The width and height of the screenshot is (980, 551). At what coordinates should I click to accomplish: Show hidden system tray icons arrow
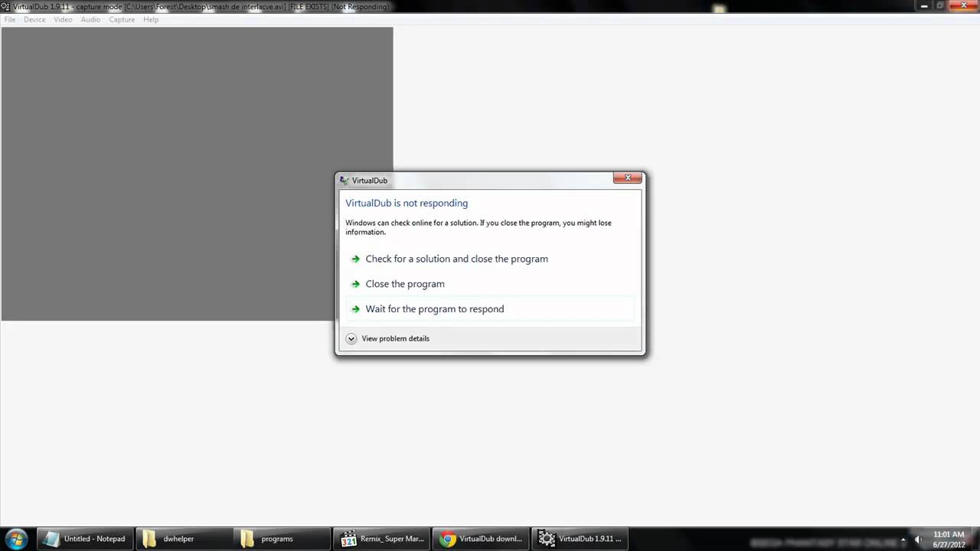coord(903,540)
